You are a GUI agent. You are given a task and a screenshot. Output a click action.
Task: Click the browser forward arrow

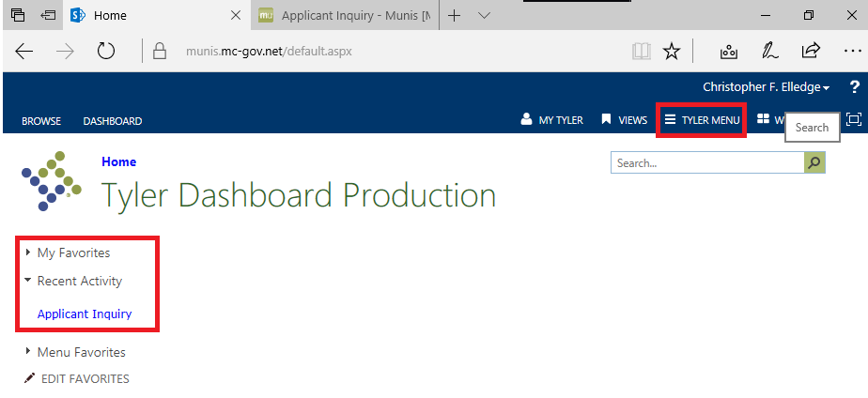coord(65,52)
